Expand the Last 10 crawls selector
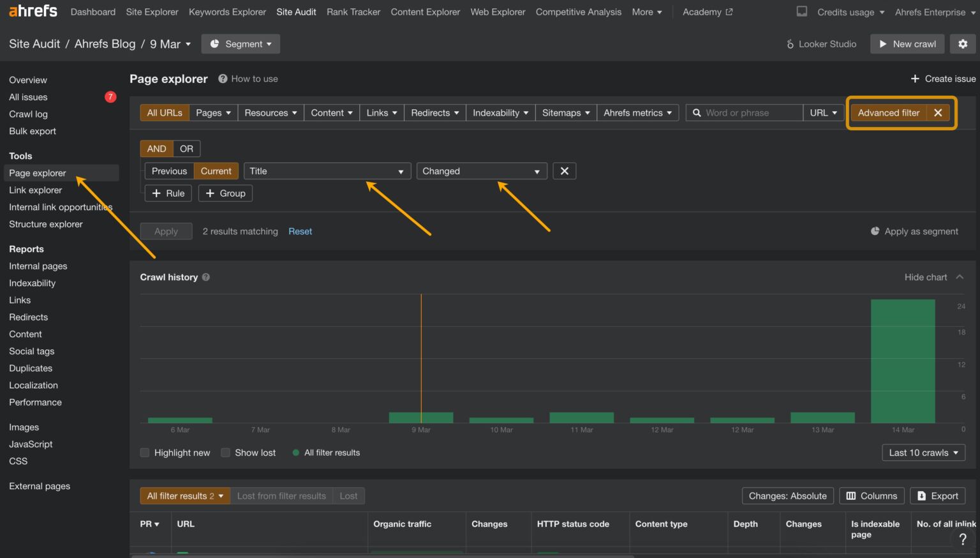980x558 pixels. [923, 452]
